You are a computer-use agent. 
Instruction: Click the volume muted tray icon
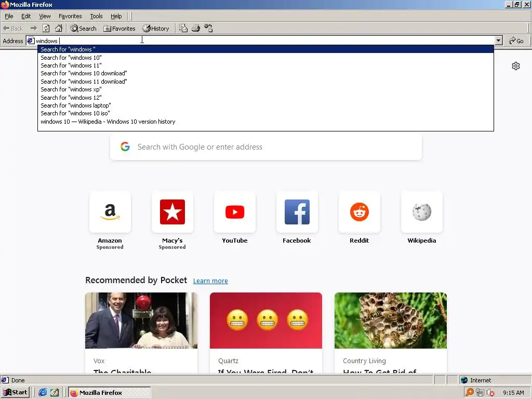point(490,393)
